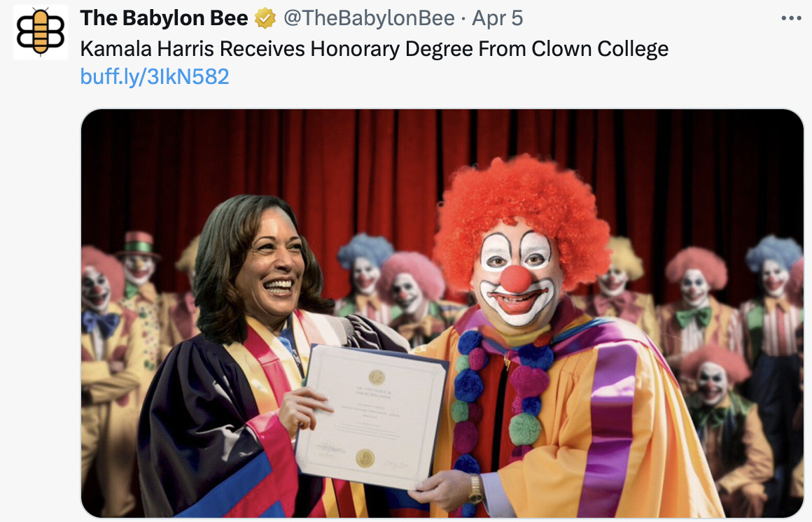Click the diploma certificate in the photo
Viewport: 812px width, 522px height.
tap(371, 413)
